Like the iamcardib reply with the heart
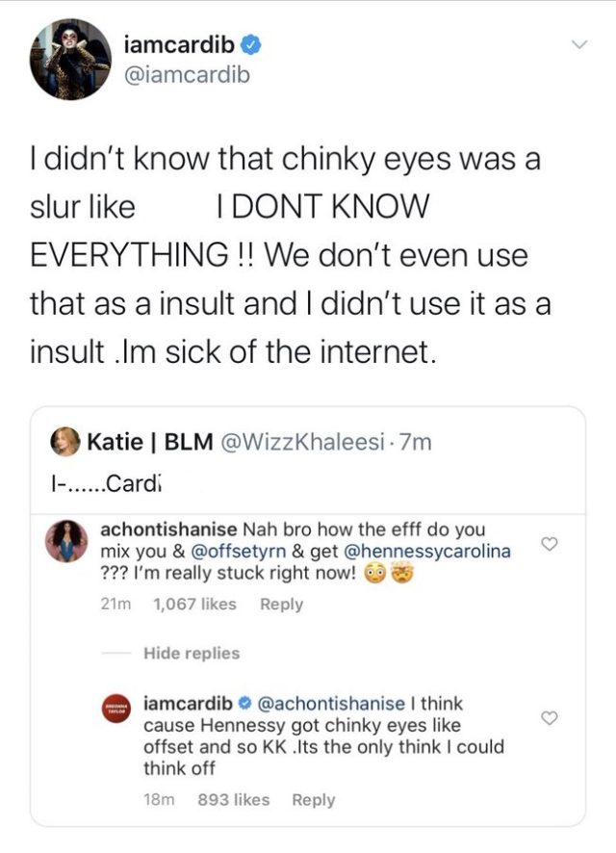 pos(551,718)
